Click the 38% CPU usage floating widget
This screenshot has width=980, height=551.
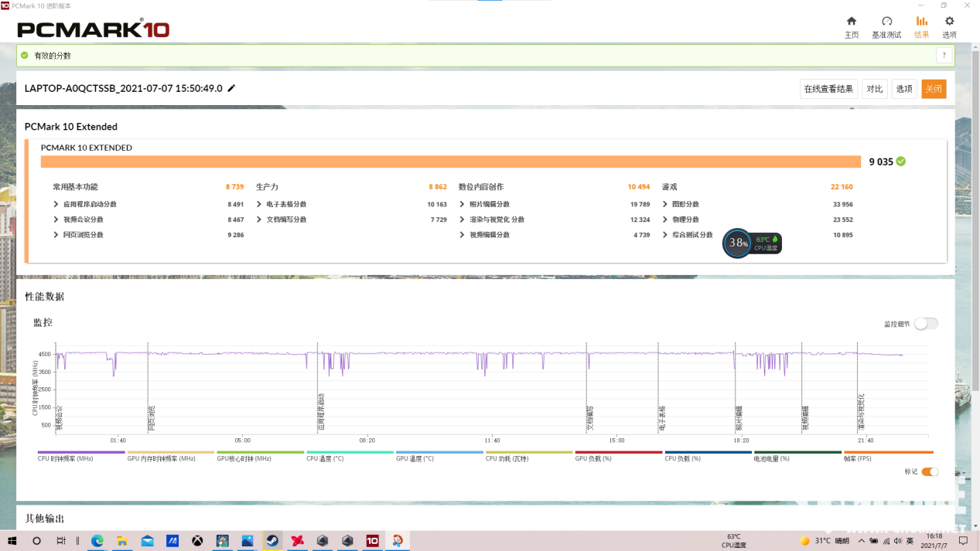pyautogui.click(x=737, y=243)
